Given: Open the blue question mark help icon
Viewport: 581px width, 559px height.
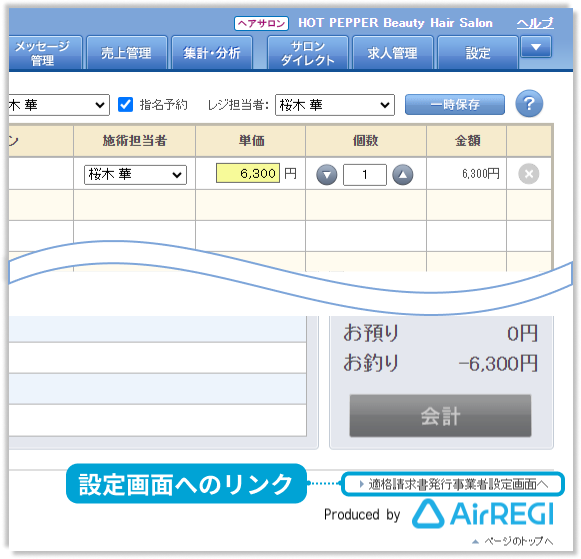Looking at the screenshot, I should (x=529, y=104).
